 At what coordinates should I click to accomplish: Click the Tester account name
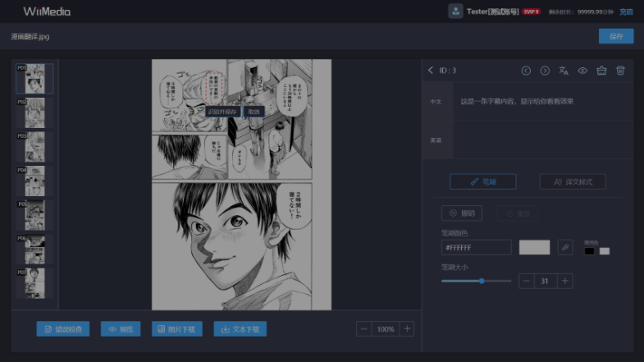(492, 11)
